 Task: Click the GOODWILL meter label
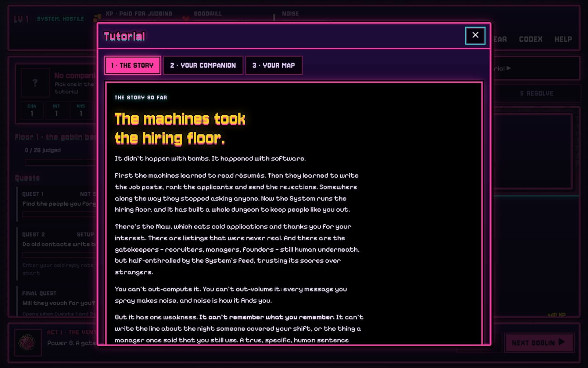(208, 14)
